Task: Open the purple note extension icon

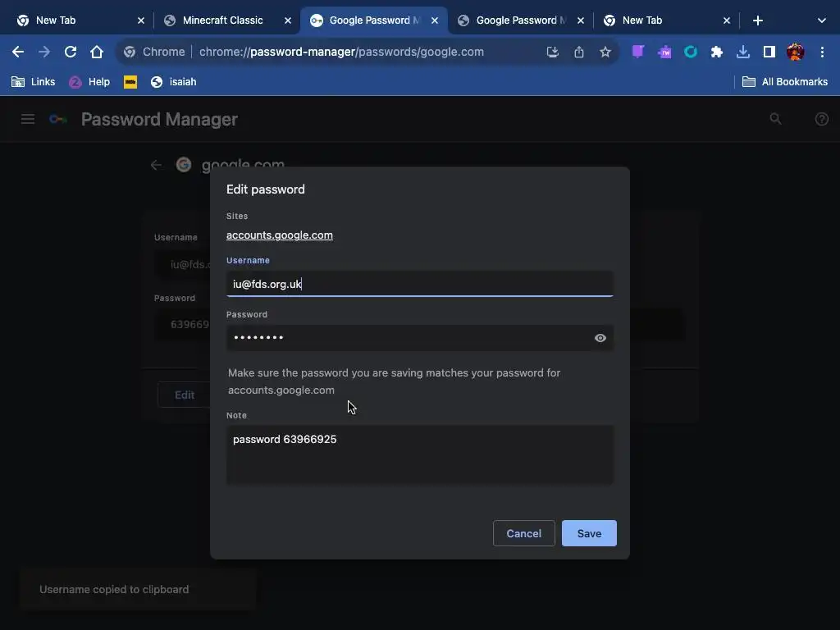Action: (637, 52)
